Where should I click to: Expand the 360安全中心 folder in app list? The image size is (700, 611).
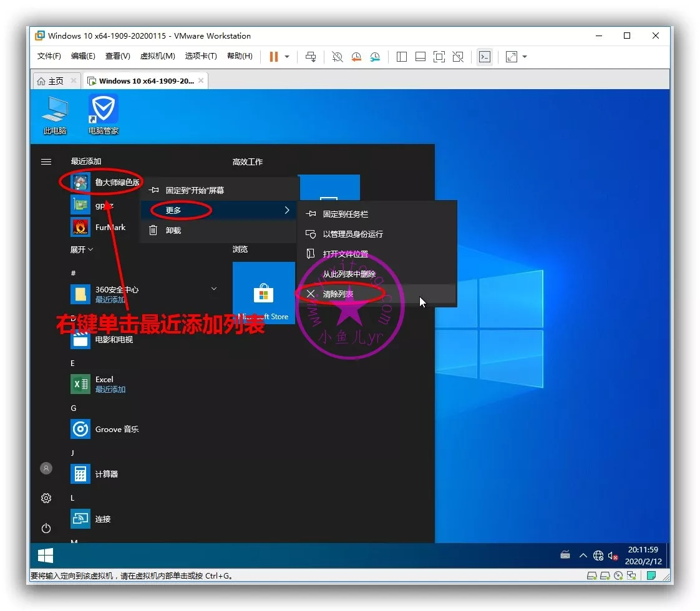(x=213, y=289)
